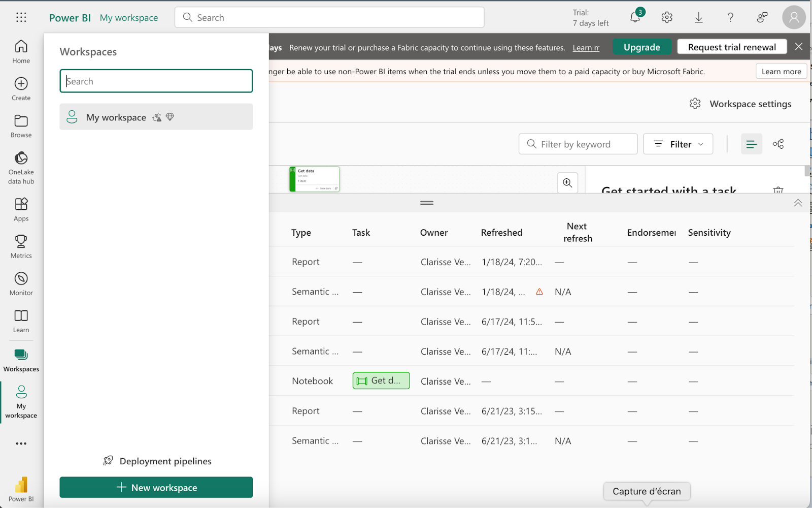Open Learn in left navigation
Image resolution: width=812 pixels, height=508 pixels.
(x=21, y=321)
